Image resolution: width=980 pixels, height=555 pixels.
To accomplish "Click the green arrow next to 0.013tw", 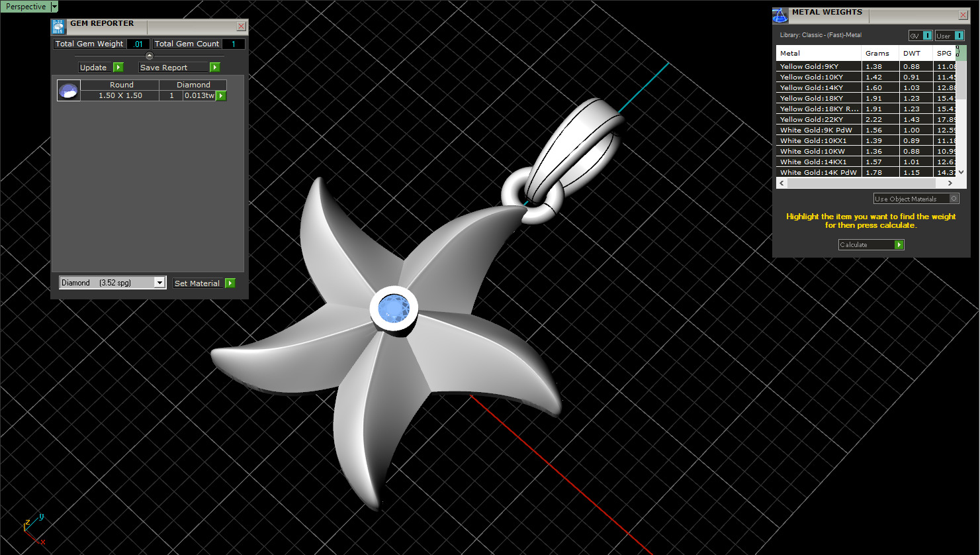I will [x=221, y=96].
